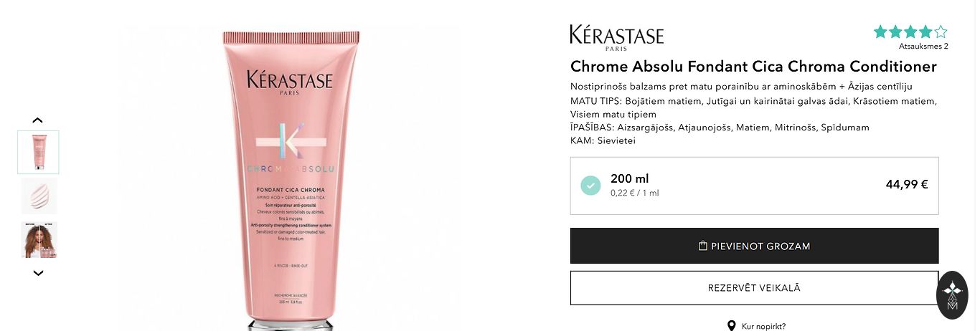Click the third rating star

click(x=910, y=32)
